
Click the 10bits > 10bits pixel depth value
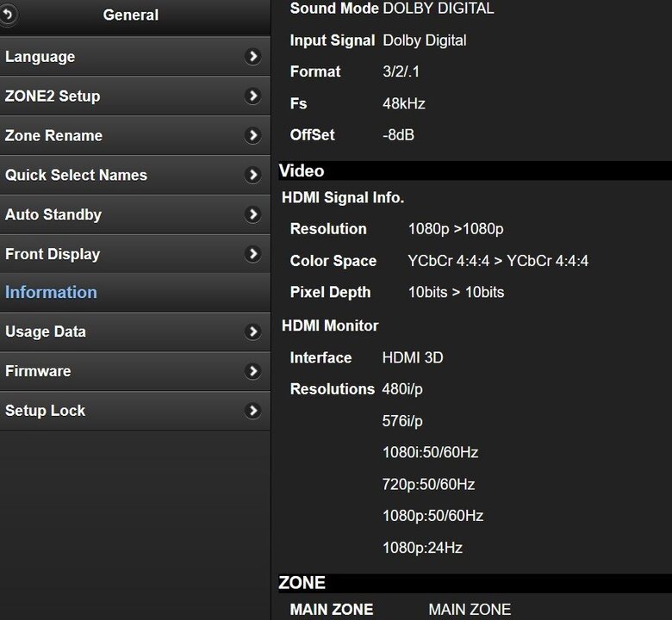click(x=456, y=292)
